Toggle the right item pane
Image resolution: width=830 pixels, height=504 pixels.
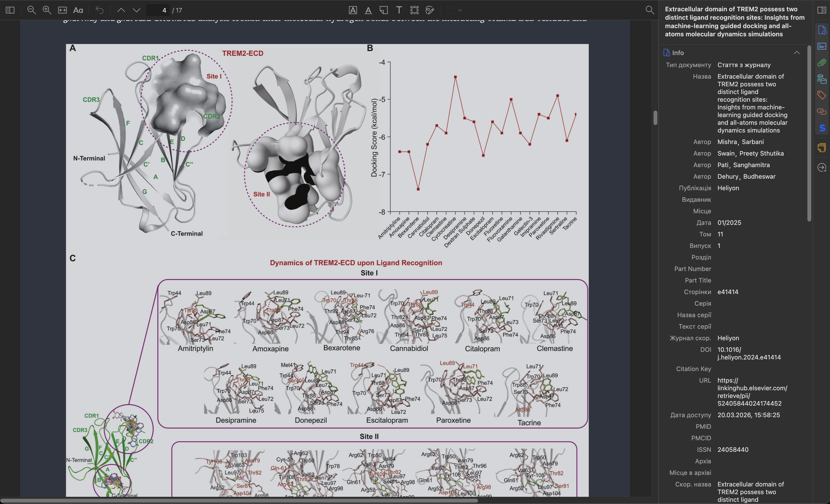click(822, 10)
